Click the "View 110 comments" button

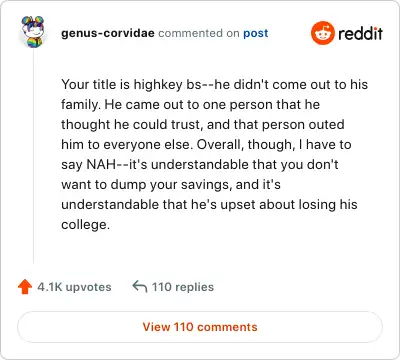tap(200, 327)
